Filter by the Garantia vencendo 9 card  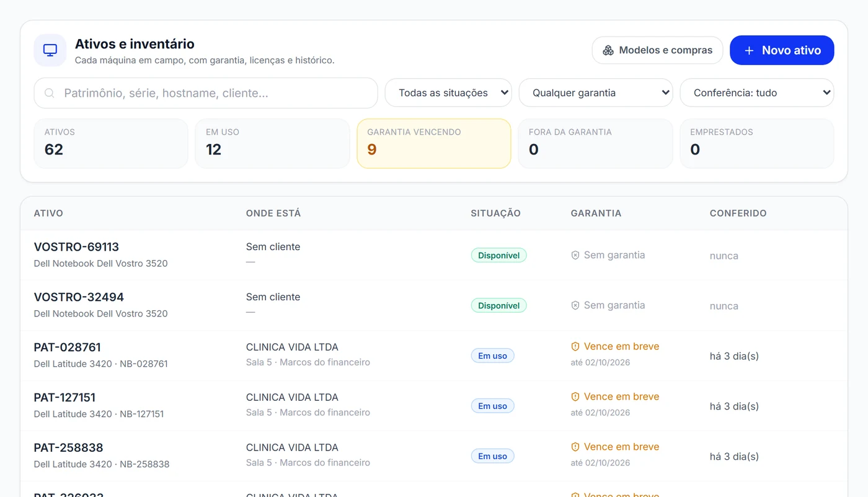(434, 143)
